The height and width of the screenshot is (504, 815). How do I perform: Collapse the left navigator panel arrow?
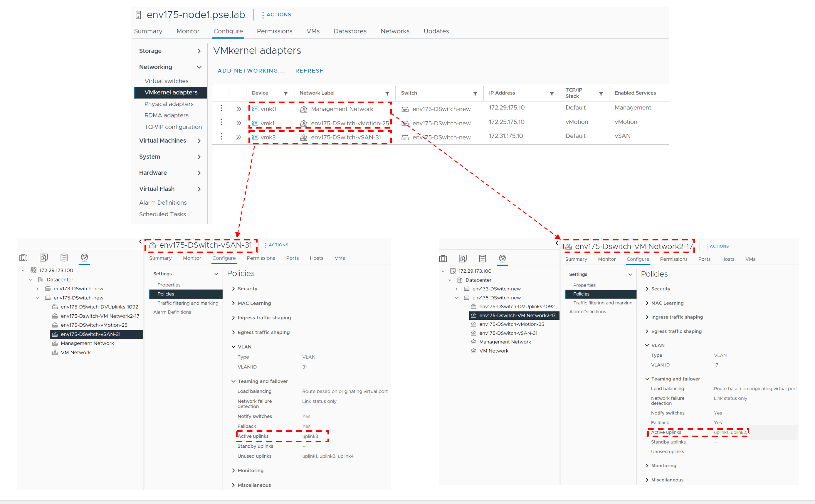coord(140,241)
